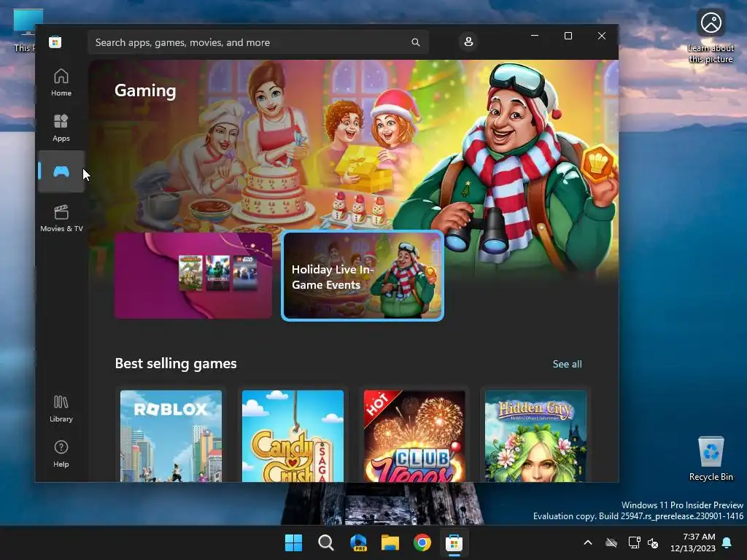The width and height of the screenshot is (747, 560).
Task: Open the Home section in the Store sidebar
Action: 61,82
